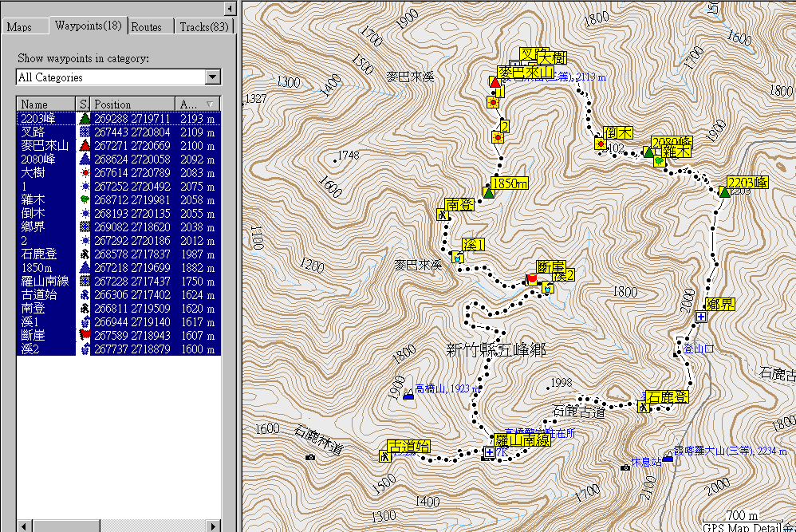796x532 pixels.
Task: Click sun marker icon labeled 1 on map
Action: [492, 103]
